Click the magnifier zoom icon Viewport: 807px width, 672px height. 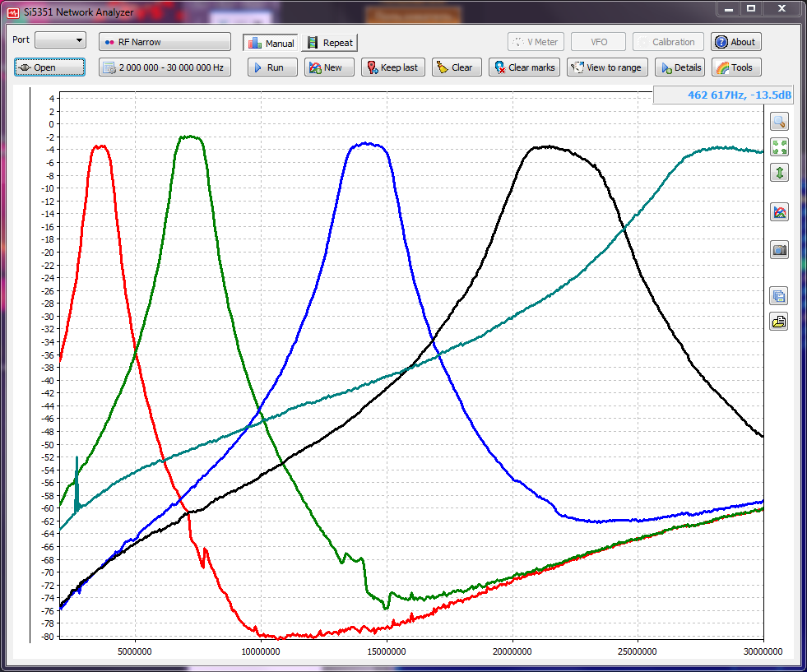tap(778, 122)
